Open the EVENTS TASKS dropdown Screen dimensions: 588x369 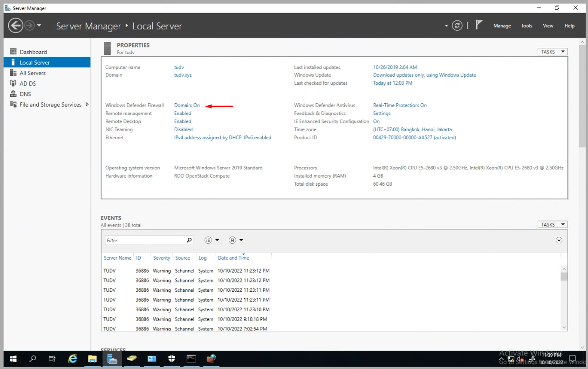coord(553,224)
